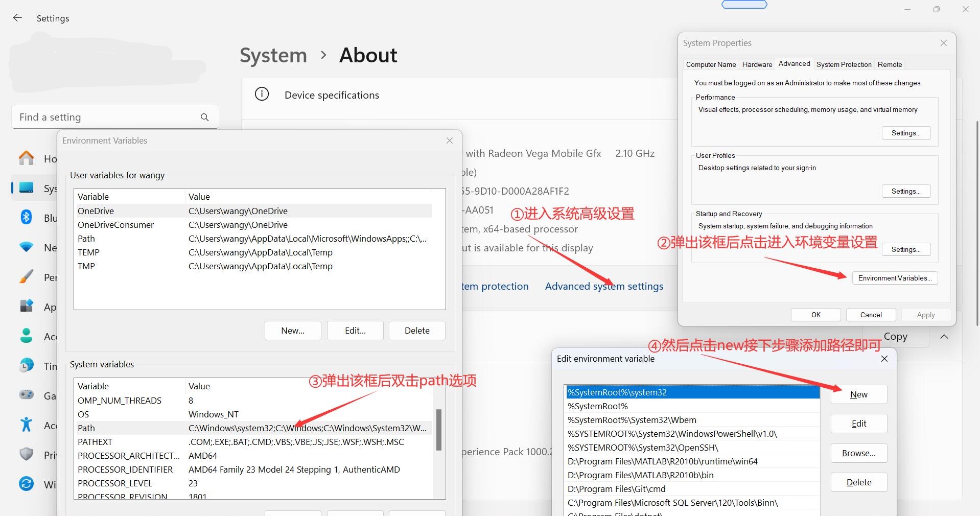Screen dimensions: 980x516
Task: Click Browse... in Edit environment variable
Action: click(858, 453)
